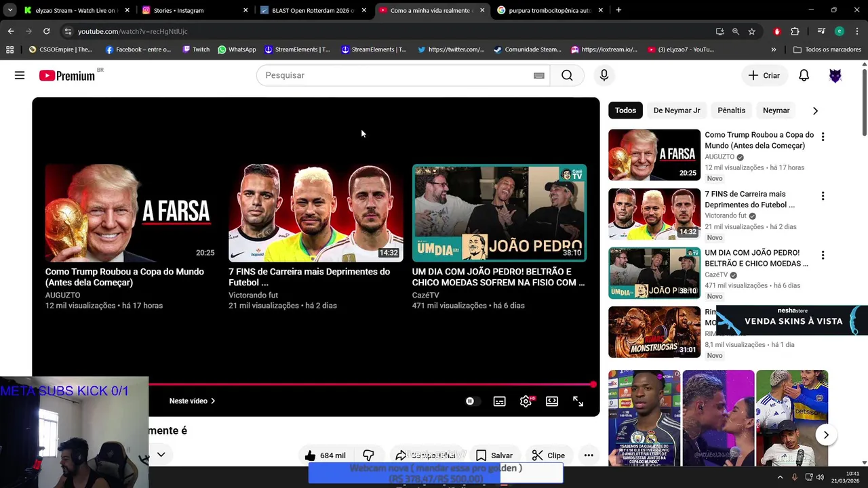Show hidden system tray icons
868x488 pixels.
coord(780,477)
